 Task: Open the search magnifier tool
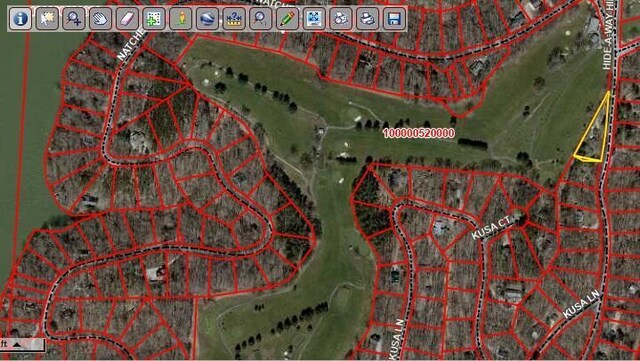[260, 18]
